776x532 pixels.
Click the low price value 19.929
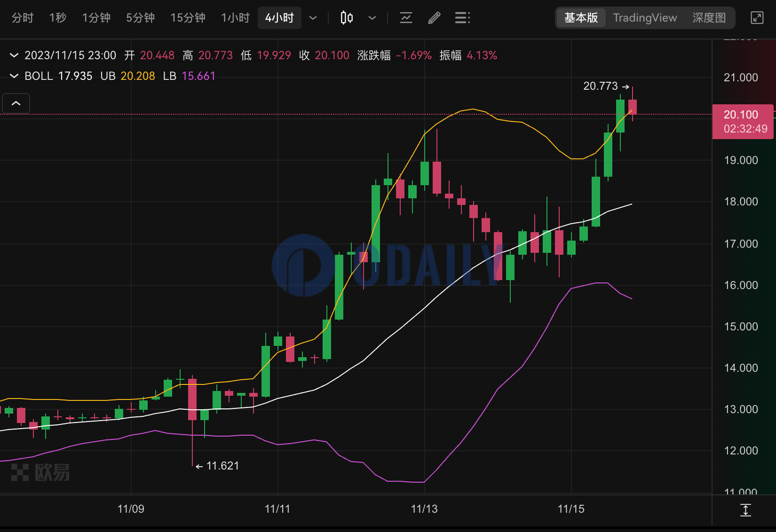[274, 55]
